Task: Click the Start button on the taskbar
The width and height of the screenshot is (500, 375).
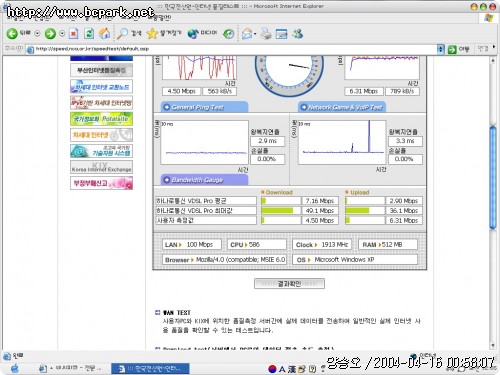Action: pos(14,368)
